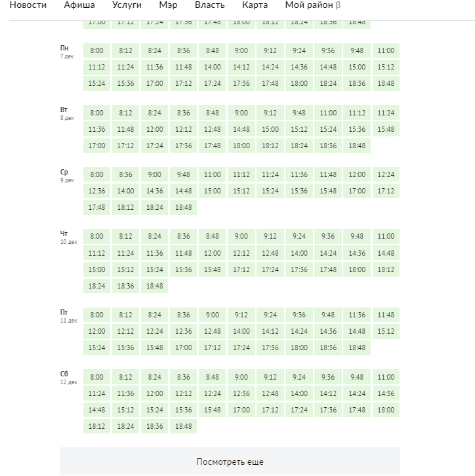
Task: Choose the 12:00 slot on Tuesday 8 дек
Action: pos(155,129)
